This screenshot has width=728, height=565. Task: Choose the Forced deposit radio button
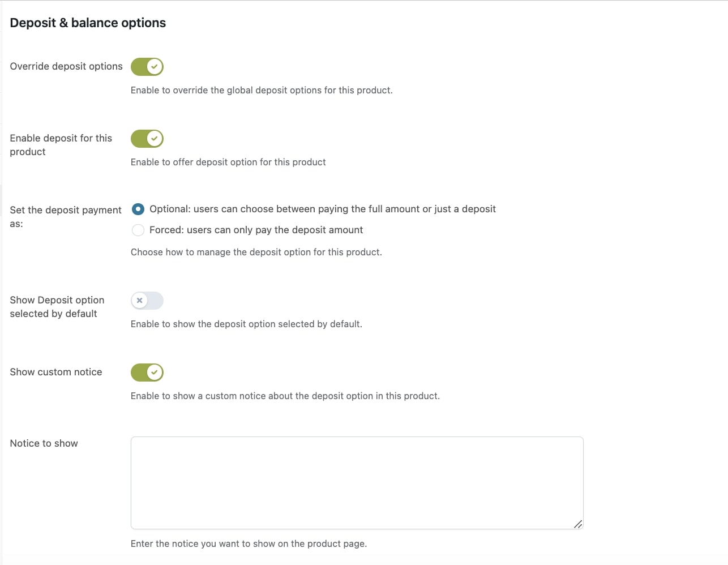coord(138,230)
